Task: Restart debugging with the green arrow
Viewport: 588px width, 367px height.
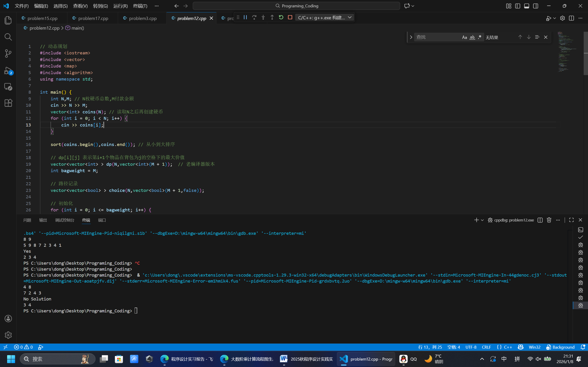Action: 281,17
